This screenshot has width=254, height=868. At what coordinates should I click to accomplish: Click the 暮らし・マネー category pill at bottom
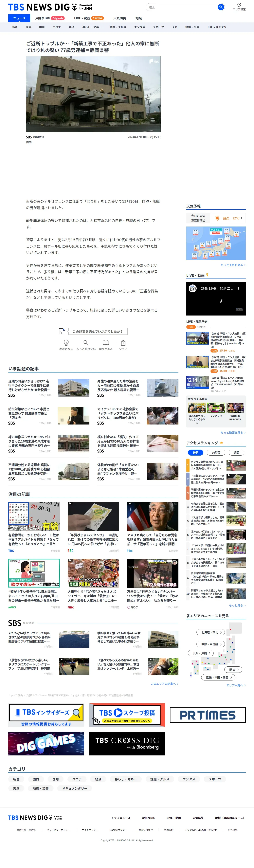coord(126,779)
